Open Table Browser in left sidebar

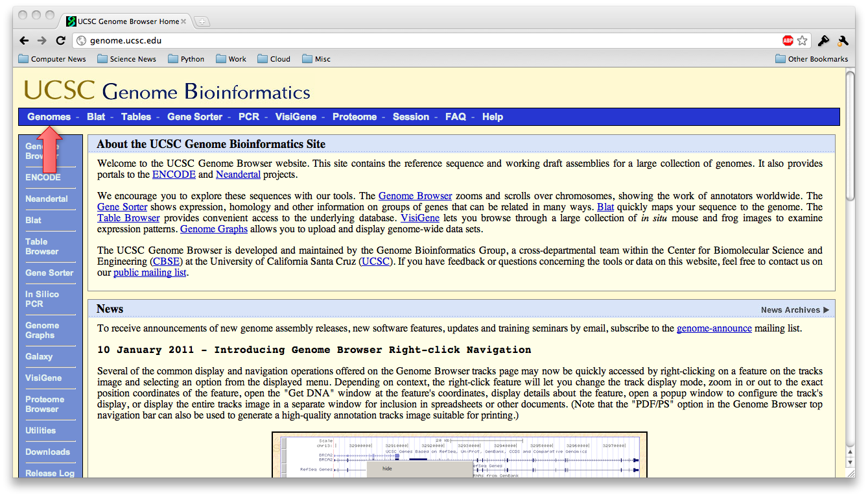42,247
